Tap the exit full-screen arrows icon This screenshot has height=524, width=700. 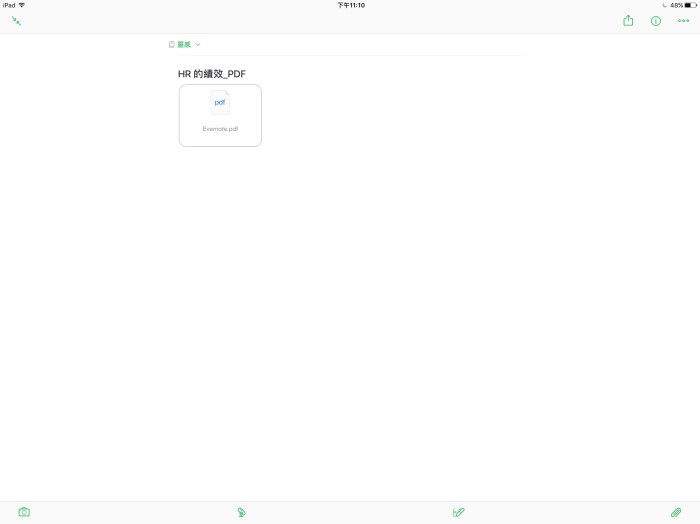coord(16,21)
